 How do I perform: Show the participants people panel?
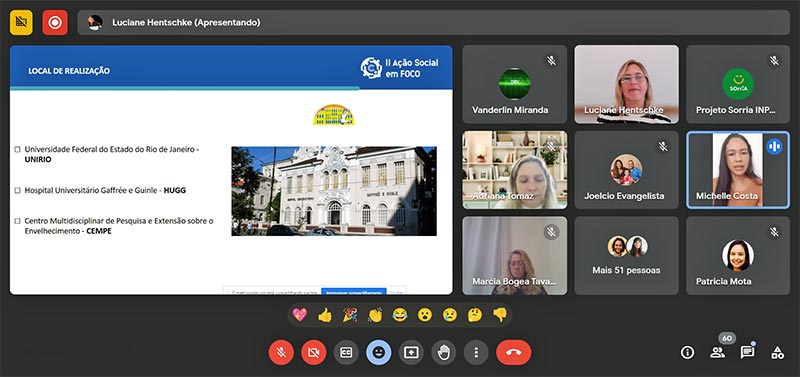click(x=717, y=352)
